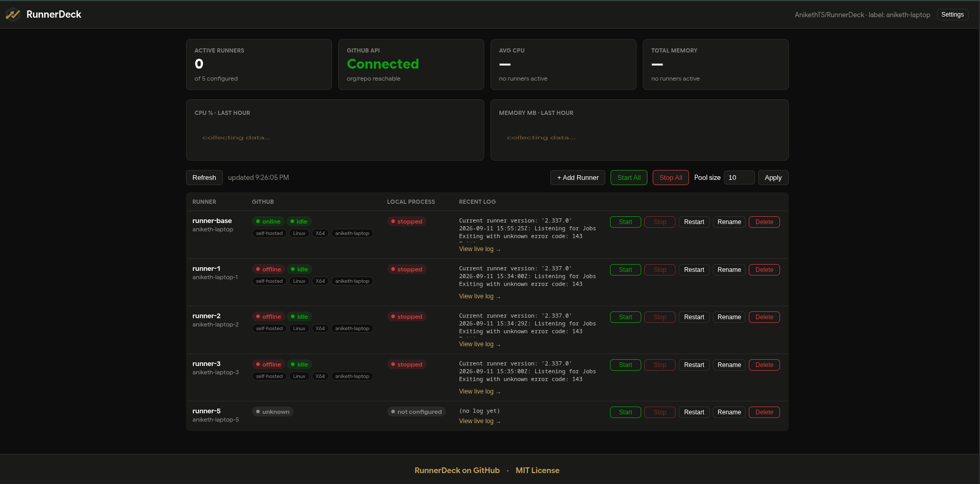This screenshot has width=980, height=484.
Task: Delete the runner-5 runner
Action: point(764,412)
